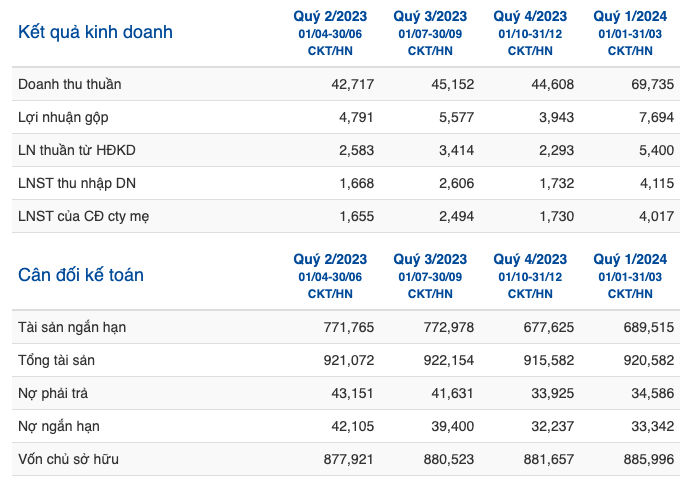Select Quý 1/2024 header in balance sheet
This screenshot has width=682, height=485.
[x=630, y=260]
